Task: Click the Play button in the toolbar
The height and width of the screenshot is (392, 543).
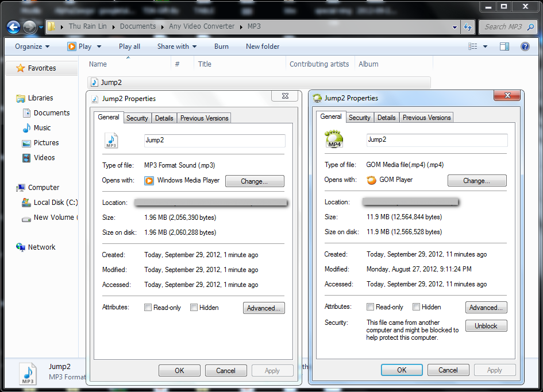Action: (80, 46)
